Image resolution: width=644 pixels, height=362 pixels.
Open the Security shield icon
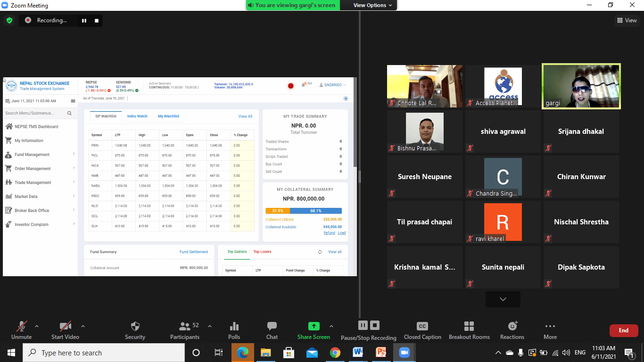click(135, 326)
